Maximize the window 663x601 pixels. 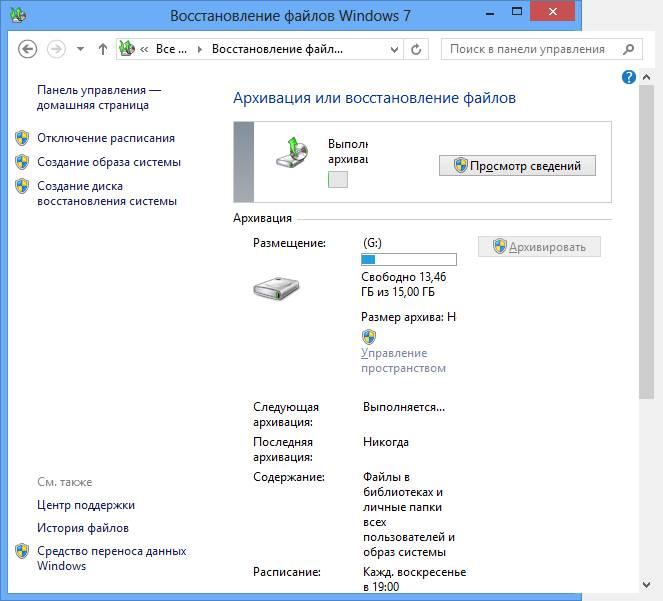(517, 11)
